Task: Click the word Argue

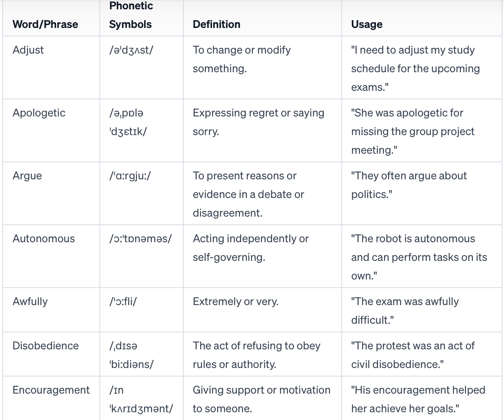Action: pyautogui.click(x=27, y=176)
